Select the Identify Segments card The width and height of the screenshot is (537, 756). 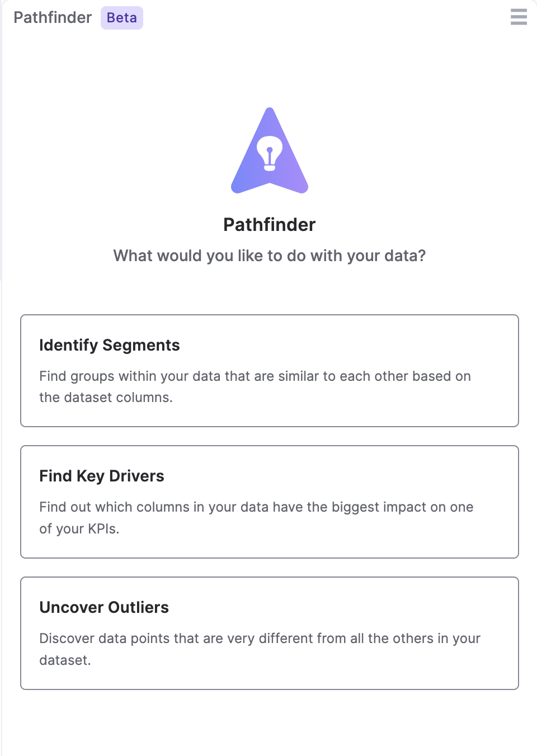point(270,370)
